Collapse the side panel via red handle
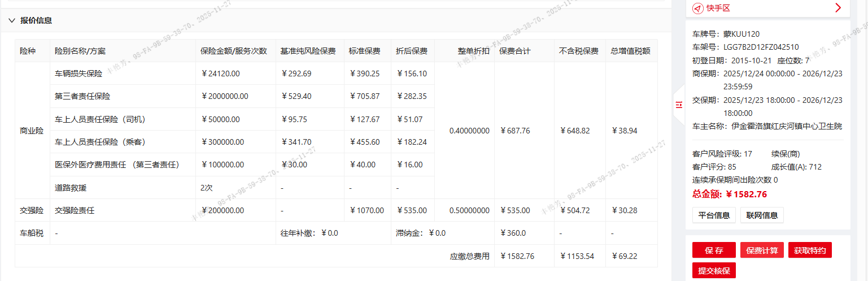This screenshot has width=868, height=281. 678,103
